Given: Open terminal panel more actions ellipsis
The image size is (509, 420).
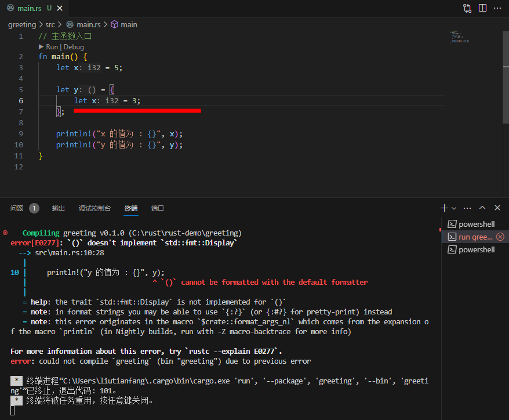Looking at the screenshot, I should (467, 208).
